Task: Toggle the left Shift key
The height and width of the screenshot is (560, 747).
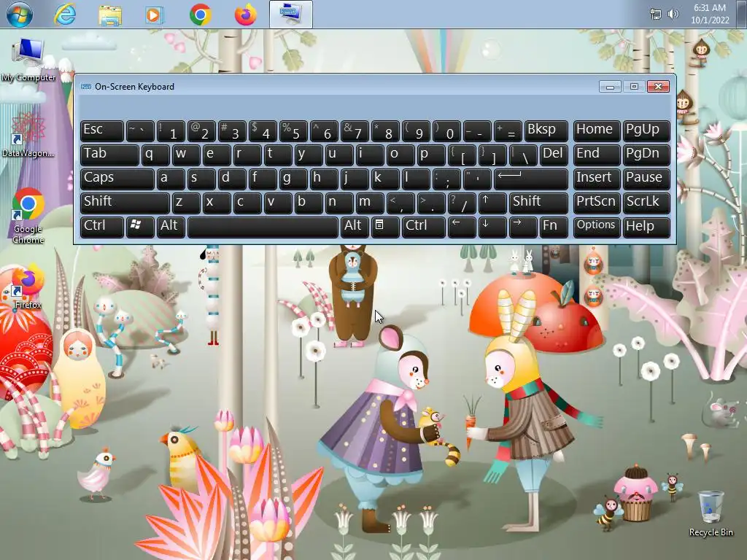Action: tap(125, 203)
